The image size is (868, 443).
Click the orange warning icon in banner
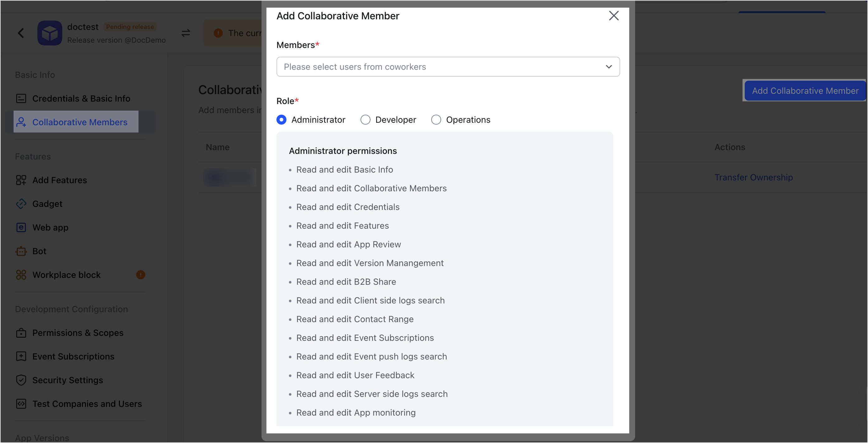point(218,33)
